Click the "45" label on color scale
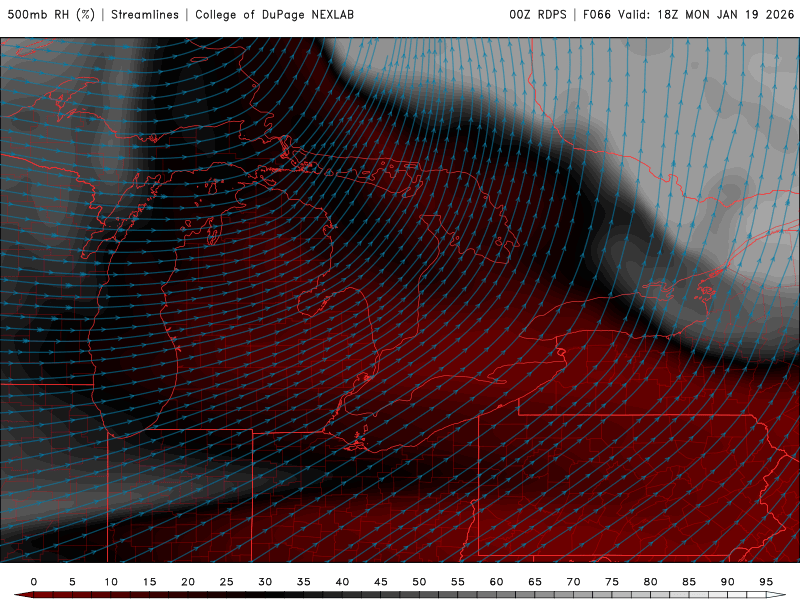Screen dimensions: 800x600 pyautogui.click(x=381, y=582)
